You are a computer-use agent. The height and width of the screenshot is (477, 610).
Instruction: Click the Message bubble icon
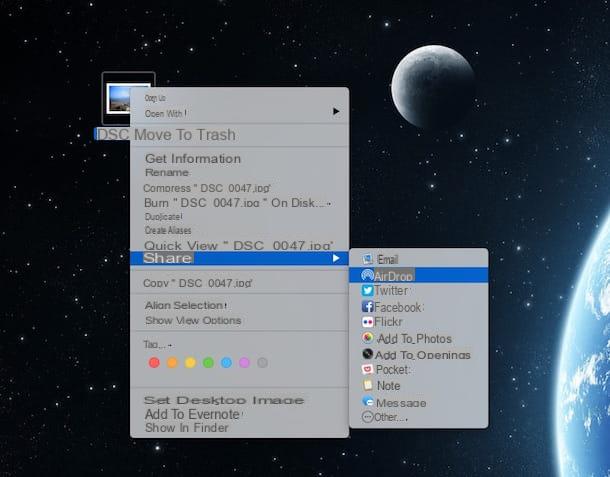click(368, 401)
